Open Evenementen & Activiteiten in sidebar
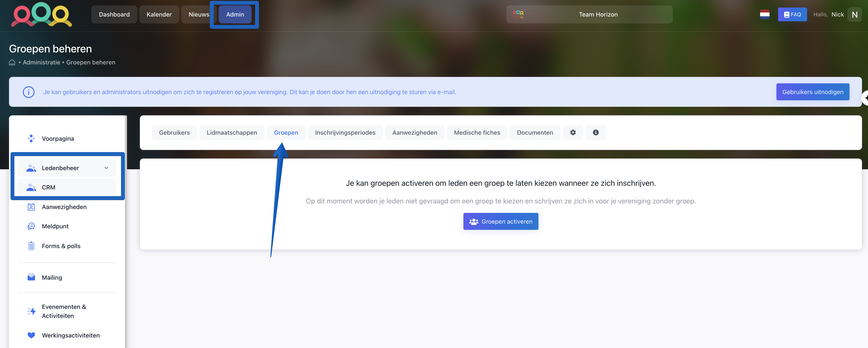This screenshot has height=348, width=868. (67, 311)
